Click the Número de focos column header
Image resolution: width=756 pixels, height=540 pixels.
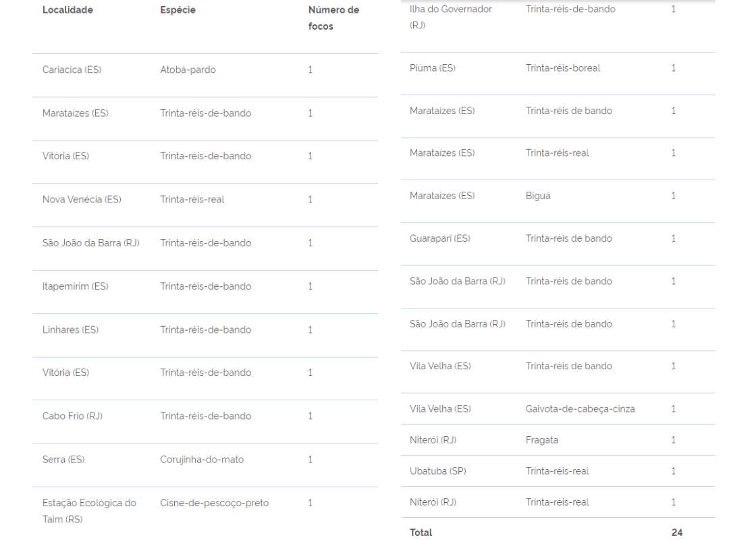coord(333,18)
